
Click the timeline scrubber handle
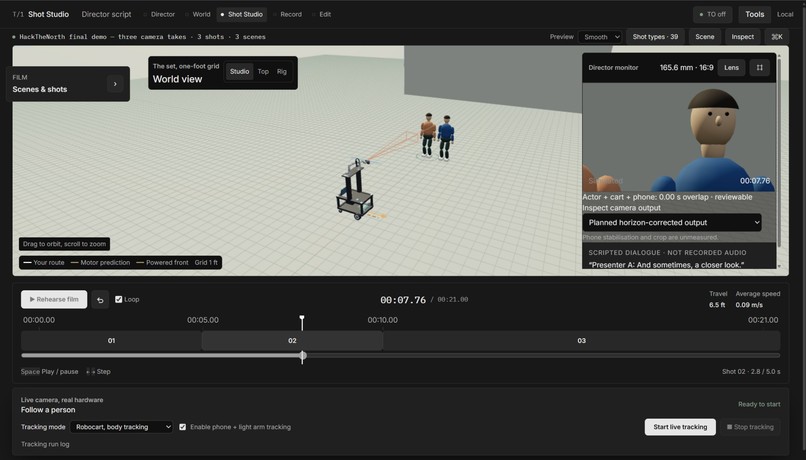303,356
